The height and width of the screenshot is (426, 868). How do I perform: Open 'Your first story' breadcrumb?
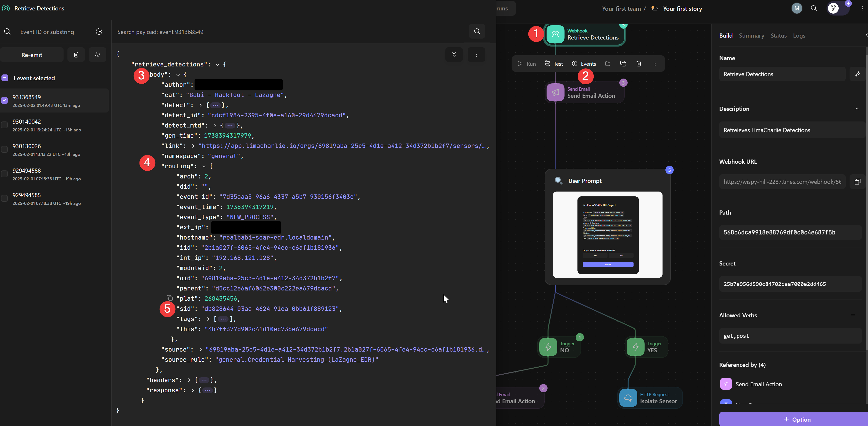[x=682, y=8]
